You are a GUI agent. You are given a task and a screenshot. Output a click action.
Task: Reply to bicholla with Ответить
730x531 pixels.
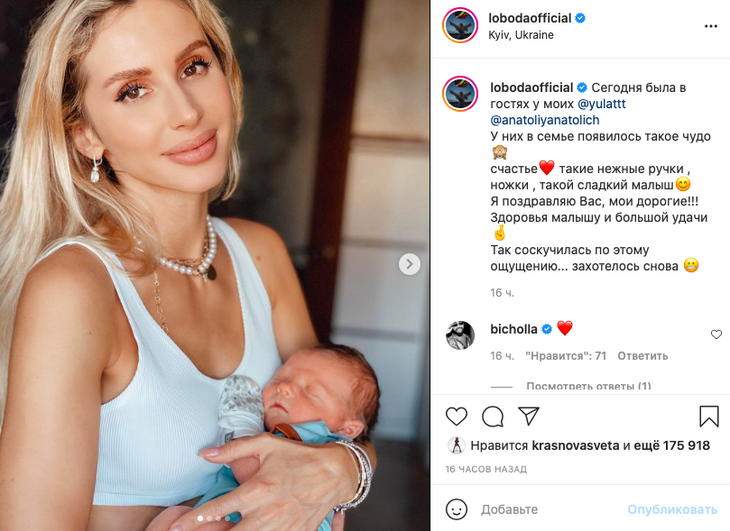[642, 356]
